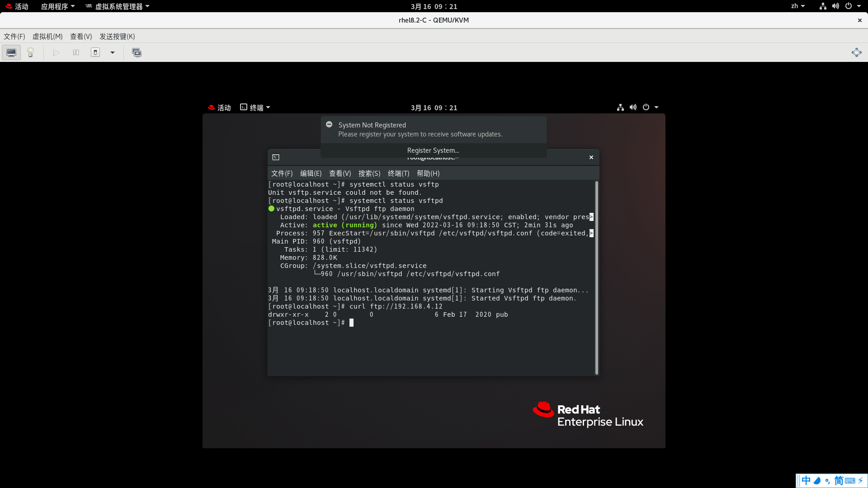This screenshot has height=488, width=868.
Task: Switch to fullscreen with rightmost toolbar icon
Action: (x=857, y=52)
